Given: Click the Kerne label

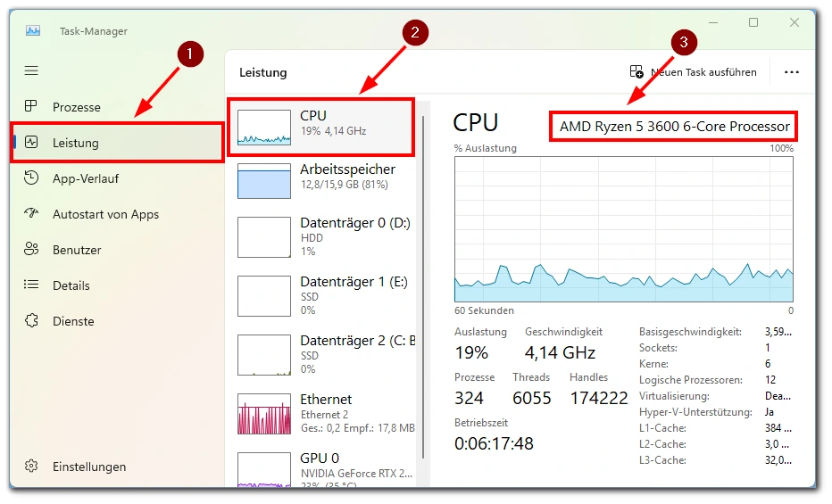Looking at the screenshot, I should tap(653, 364).
